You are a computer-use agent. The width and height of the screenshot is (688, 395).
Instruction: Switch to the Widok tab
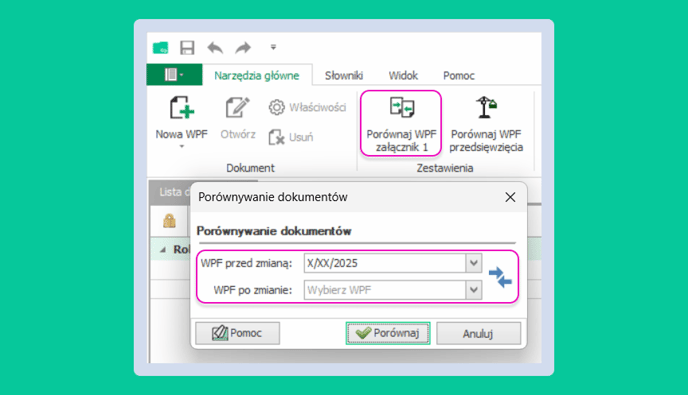coord(403,75)
